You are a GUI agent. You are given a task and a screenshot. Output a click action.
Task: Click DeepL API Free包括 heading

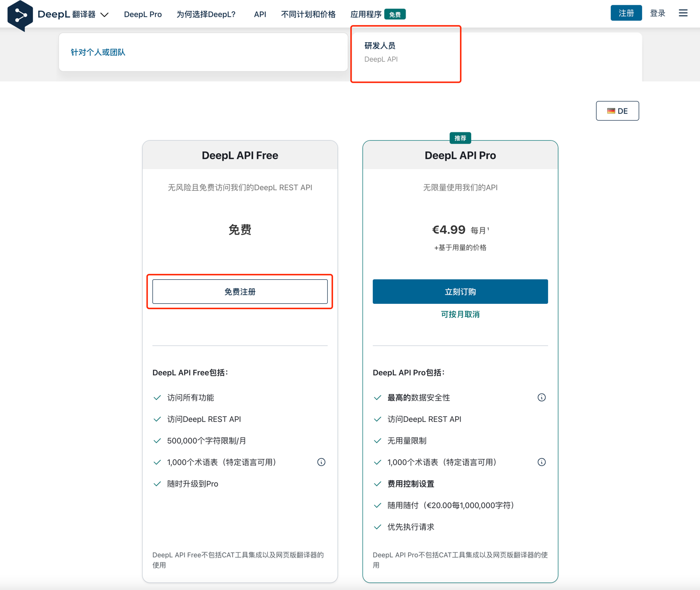190,372
